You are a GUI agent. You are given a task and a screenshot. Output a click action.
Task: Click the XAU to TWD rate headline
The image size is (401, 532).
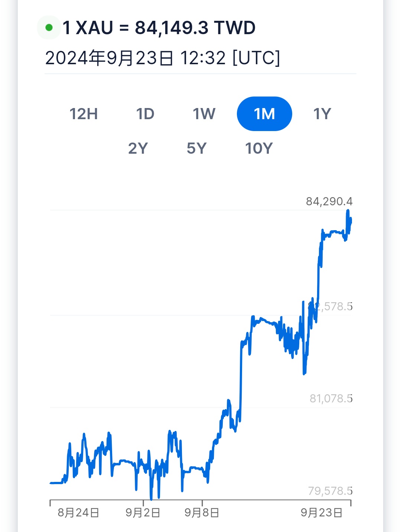click(159, 28)
